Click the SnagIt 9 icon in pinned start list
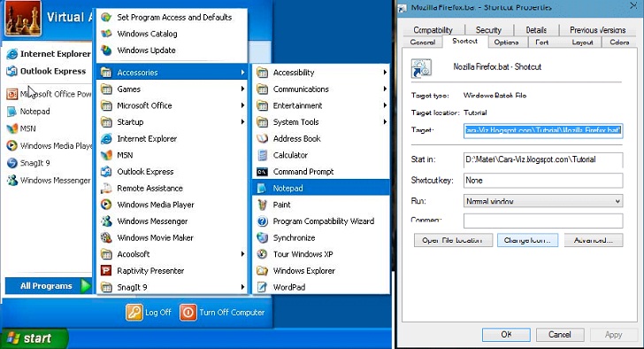The image size is (644, 349). [x=12, y=163]
